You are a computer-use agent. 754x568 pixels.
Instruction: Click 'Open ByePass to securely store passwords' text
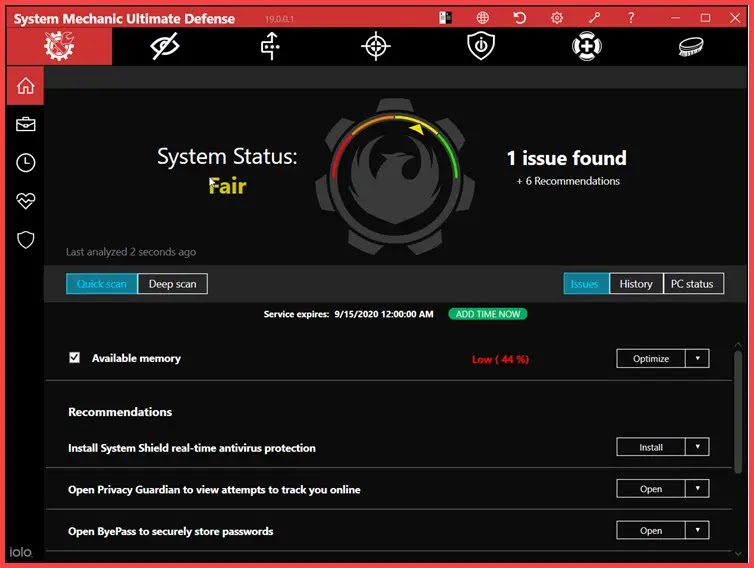click(x=171, y=531)
